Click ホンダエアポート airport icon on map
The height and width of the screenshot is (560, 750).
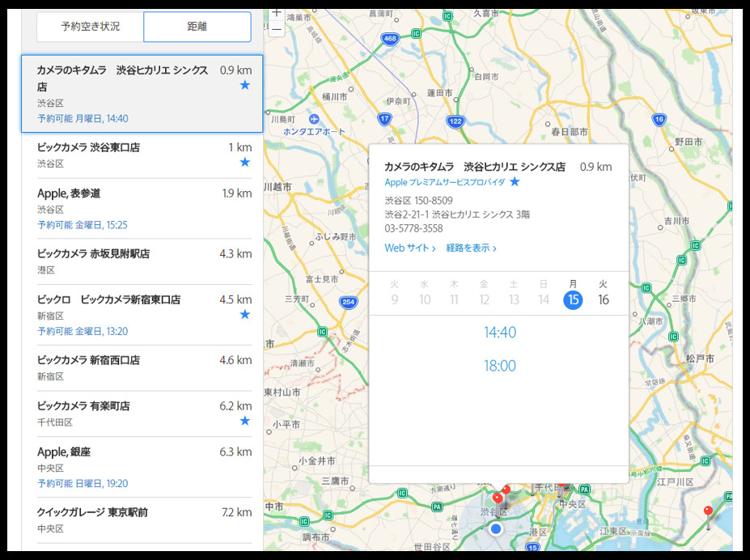click(x=314, y=119)
